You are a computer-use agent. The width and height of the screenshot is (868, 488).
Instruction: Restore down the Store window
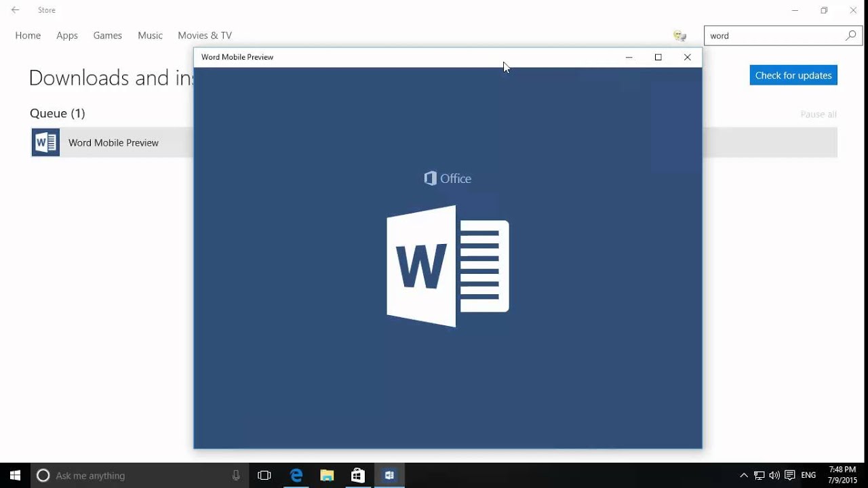pyautogui.click(x=824, y=10)
